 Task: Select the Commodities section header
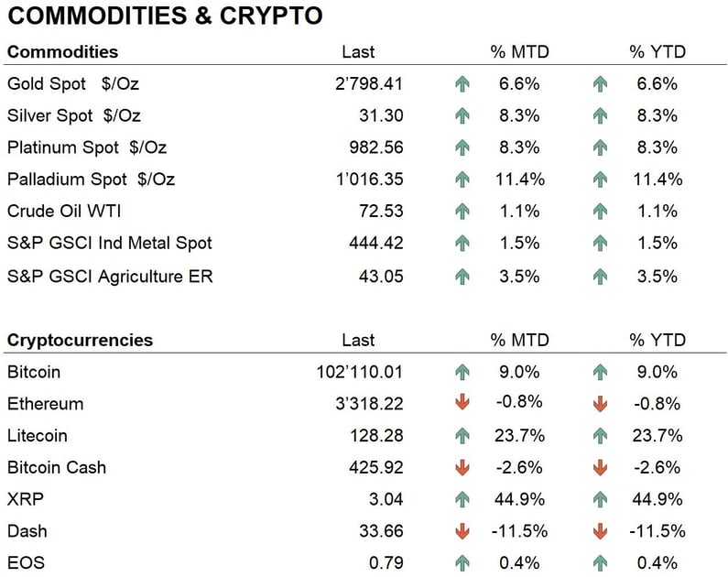click(x=62, y=52)
